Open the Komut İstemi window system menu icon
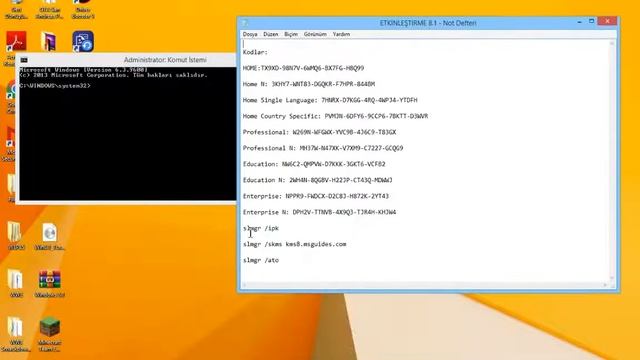 24,60
